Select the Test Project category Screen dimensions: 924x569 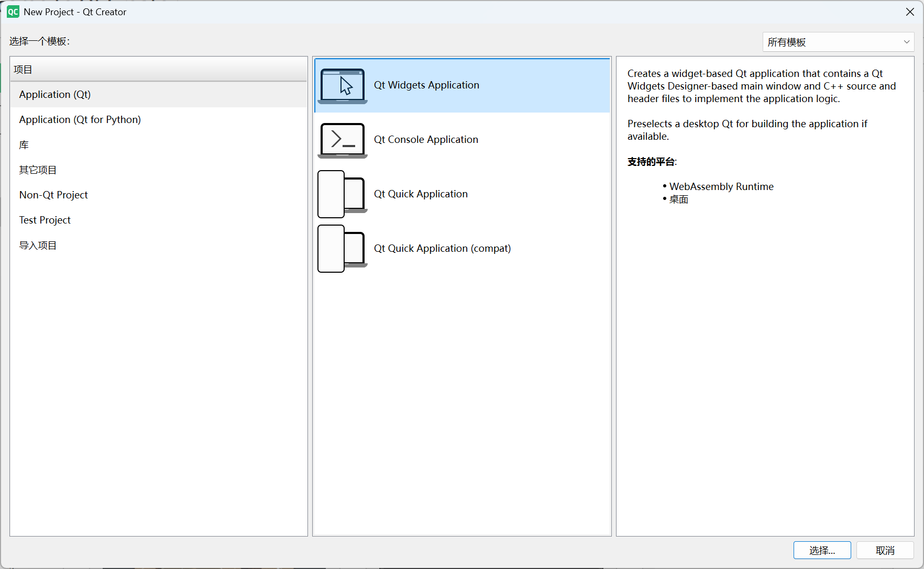[158, 220]
